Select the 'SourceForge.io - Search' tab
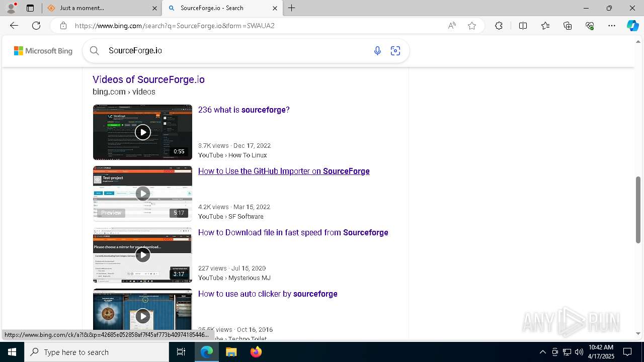The width and height of the screenshot is (644, 362). (x=222, y=8)
